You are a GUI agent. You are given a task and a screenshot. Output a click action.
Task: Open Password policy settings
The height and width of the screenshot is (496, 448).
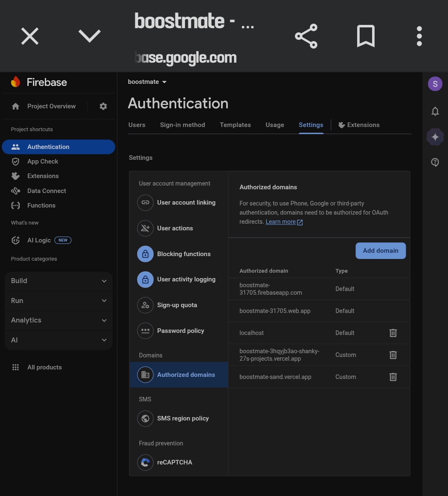click(179, 331)
